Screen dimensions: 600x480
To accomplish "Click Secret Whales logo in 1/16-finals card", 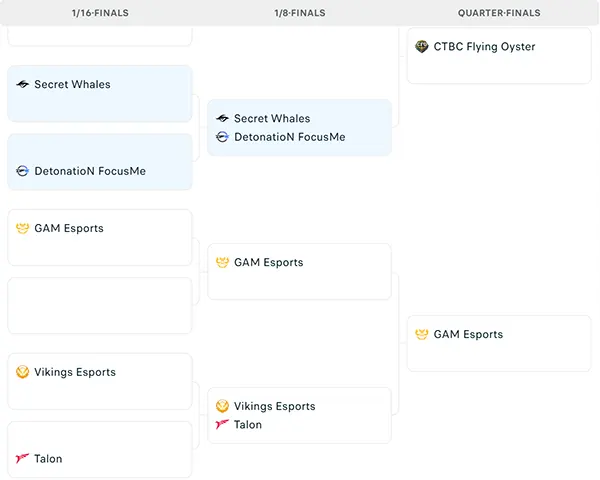I will tap(23, 84).
